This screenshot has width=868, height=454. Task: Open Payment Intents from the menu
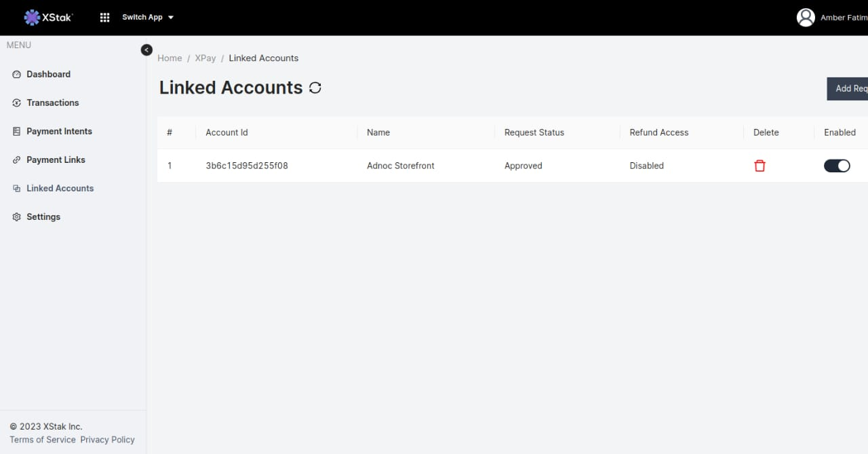click(59, 132)
